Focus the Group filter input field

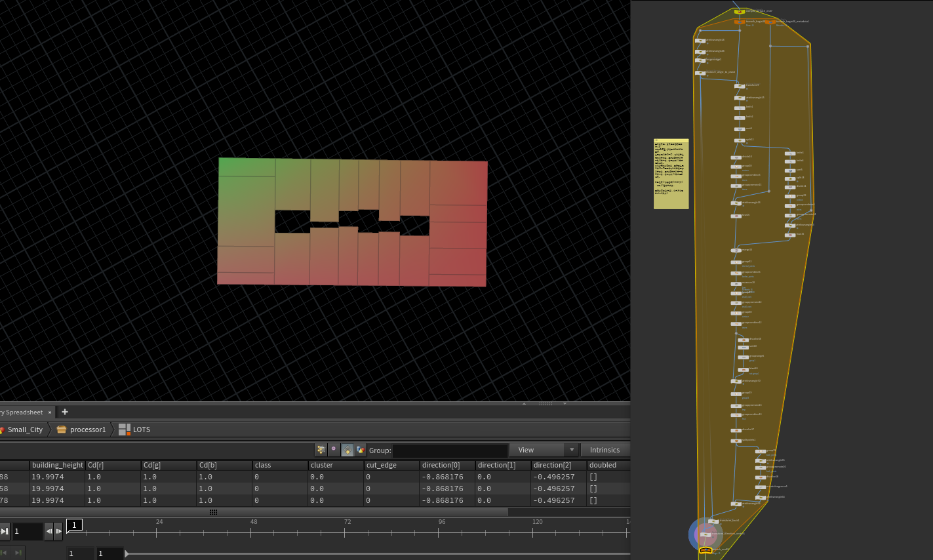point(450,450)
